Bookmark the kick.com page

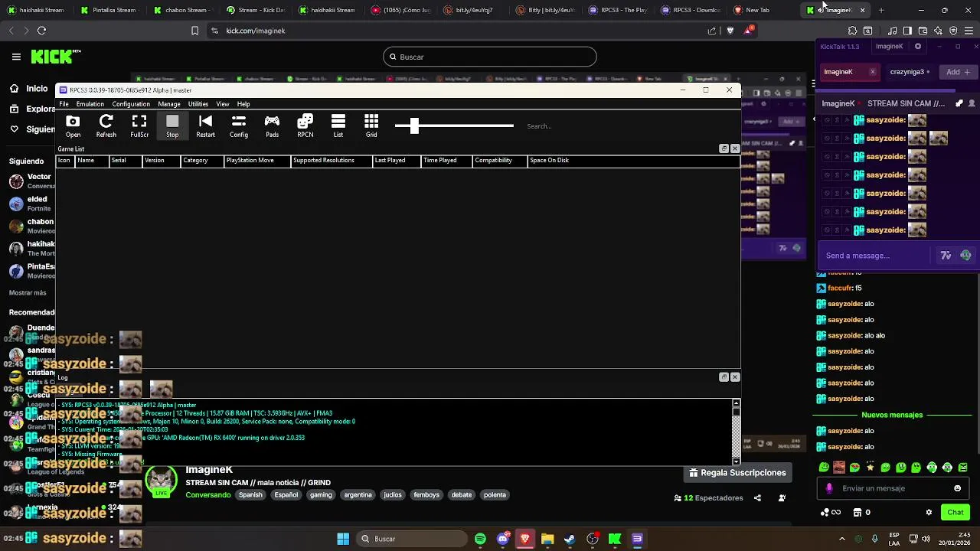click(195, 31)
